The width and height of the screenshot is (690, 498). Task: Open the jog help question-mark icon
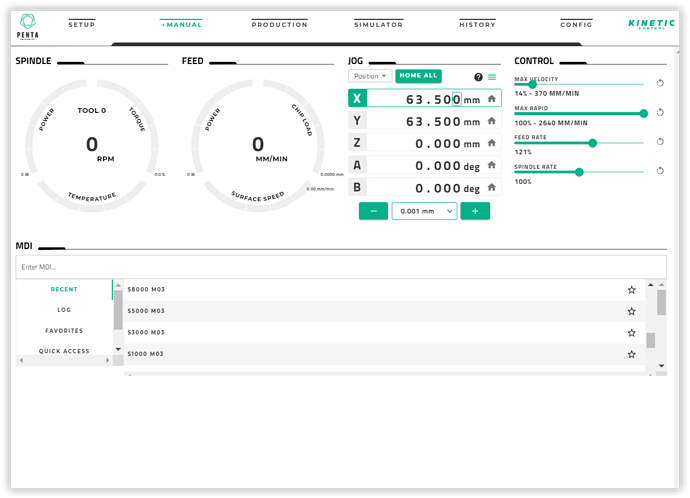click(x=478, y=77)
